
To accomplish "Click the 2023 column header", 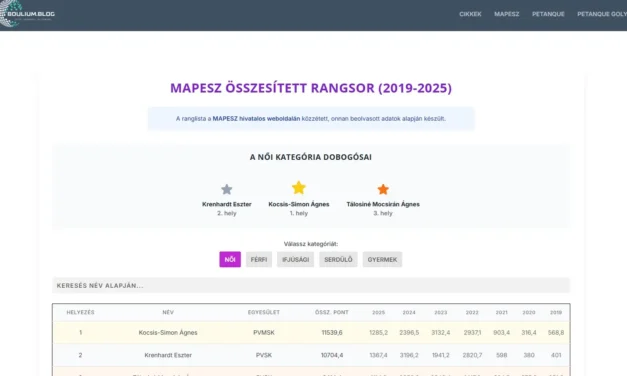I will click(441, 312).
